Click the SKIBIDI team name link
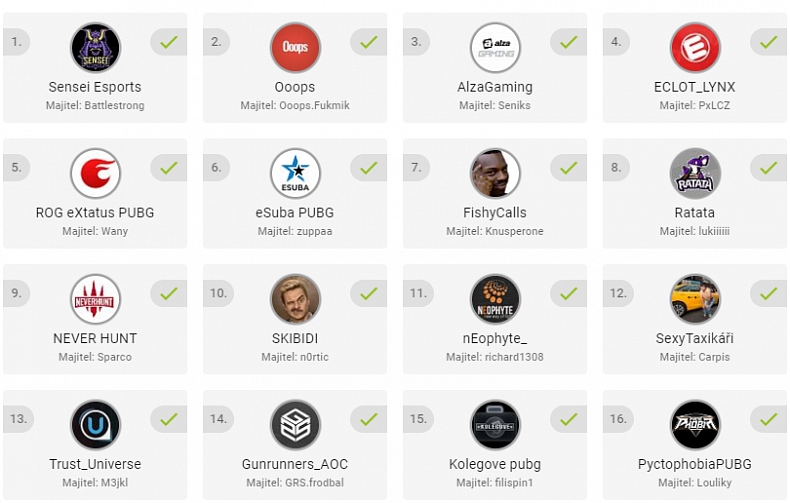This screenshot has width=790, height=503. coord(295,338)
